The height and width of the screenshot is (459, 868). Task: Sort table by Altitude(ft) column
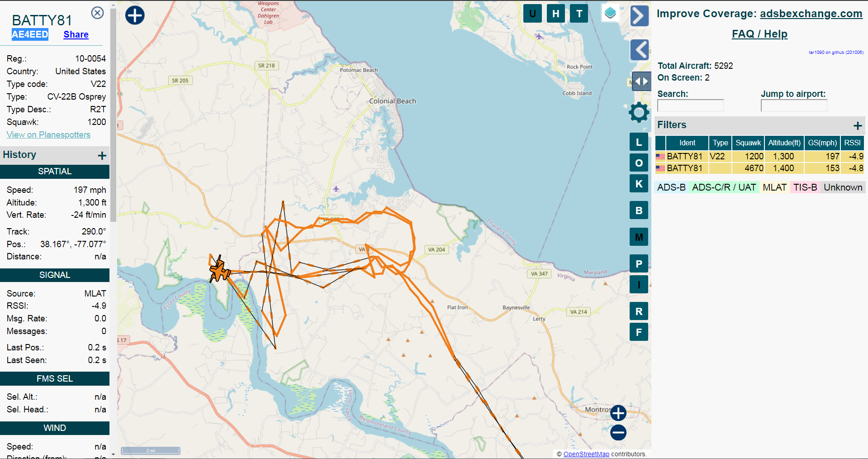pos(784,143)
